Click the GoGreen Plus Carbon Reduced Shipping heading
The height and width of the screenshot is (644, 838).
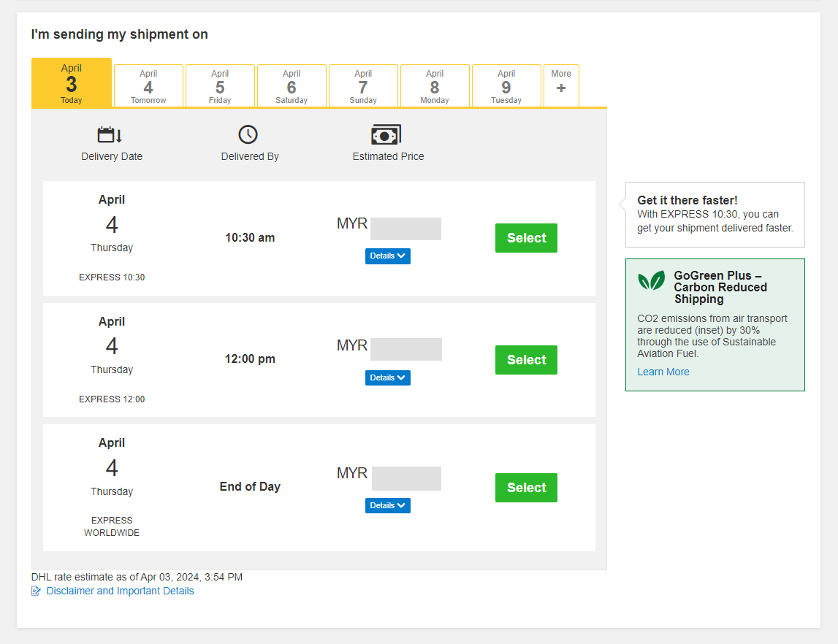pyautogui.click(x=720, y=287)
